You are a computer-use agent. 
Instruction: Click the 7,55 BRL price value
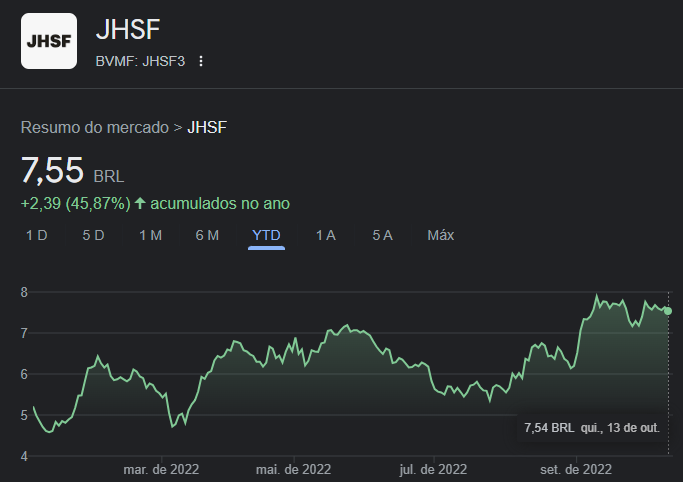[72, 170]
